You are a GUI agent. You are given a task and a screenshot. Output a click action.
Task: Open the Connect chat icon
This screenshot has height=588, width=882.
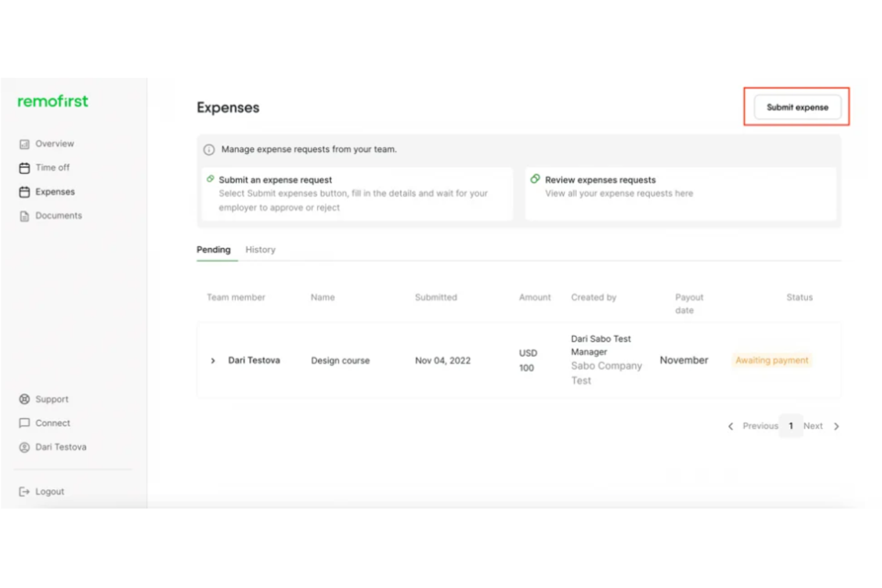(x=24, y=423)
